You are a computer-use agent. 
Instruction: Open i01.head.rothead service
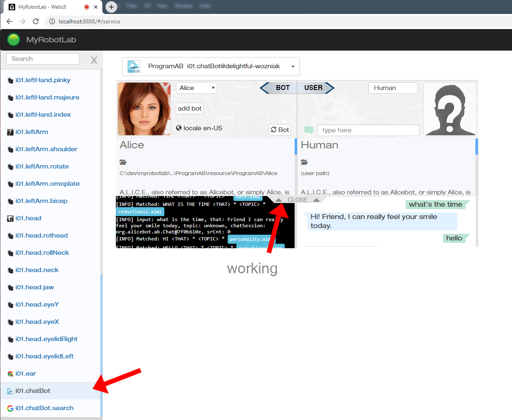(42, 235)
